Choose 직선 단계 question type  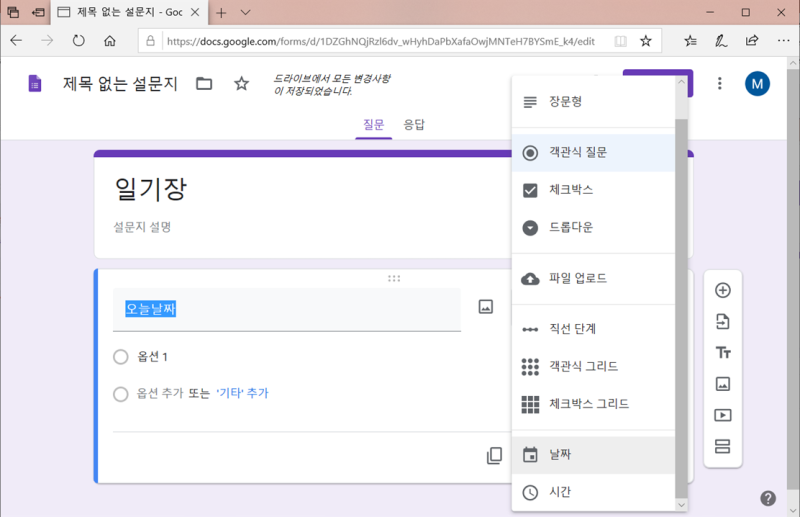tap(593, 329)
